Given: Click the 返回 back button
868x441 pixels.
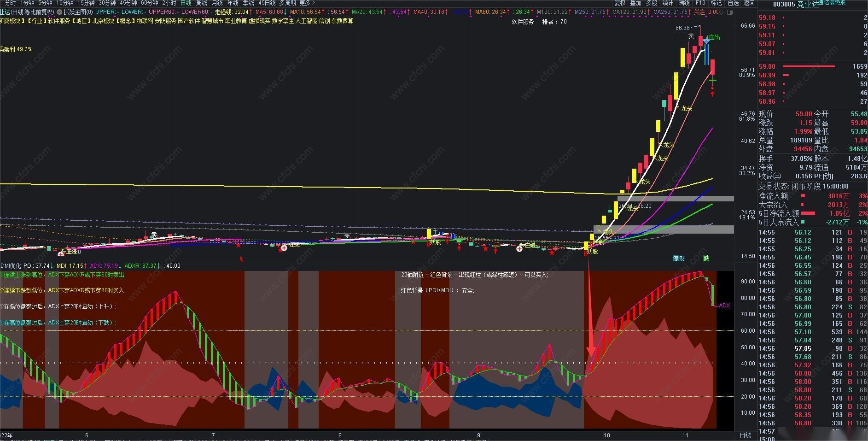Looking at the screenshot, I should [x=749, y=3].
